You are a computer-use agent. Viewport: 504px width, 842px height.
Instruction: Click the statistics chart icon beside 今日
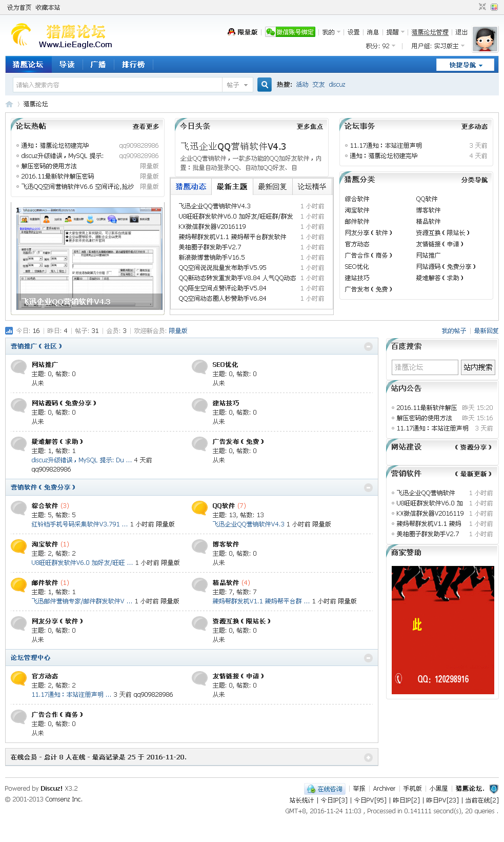[9, 330]
